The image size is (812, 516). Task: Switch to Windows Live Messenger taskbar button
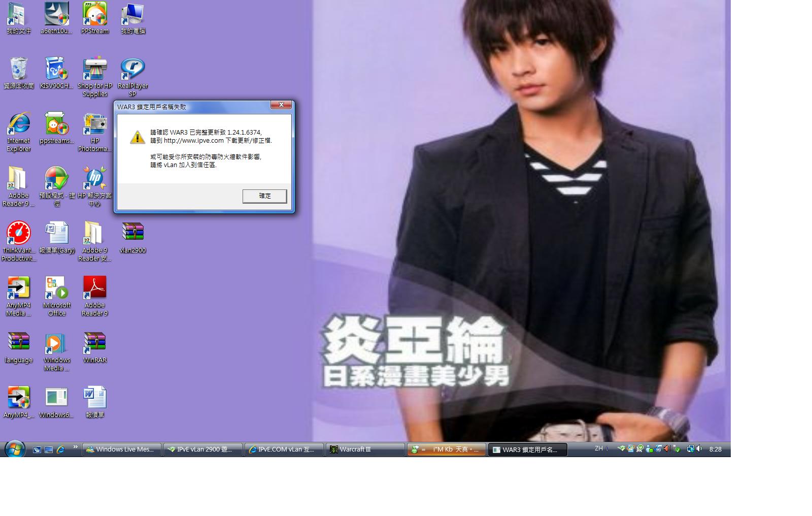click(122, 449)
